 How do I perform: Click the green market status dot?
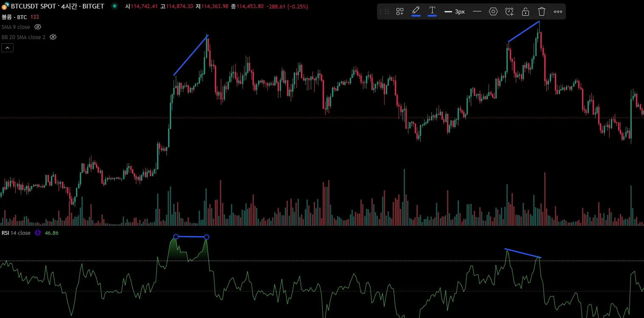click(x=115, y=6)
